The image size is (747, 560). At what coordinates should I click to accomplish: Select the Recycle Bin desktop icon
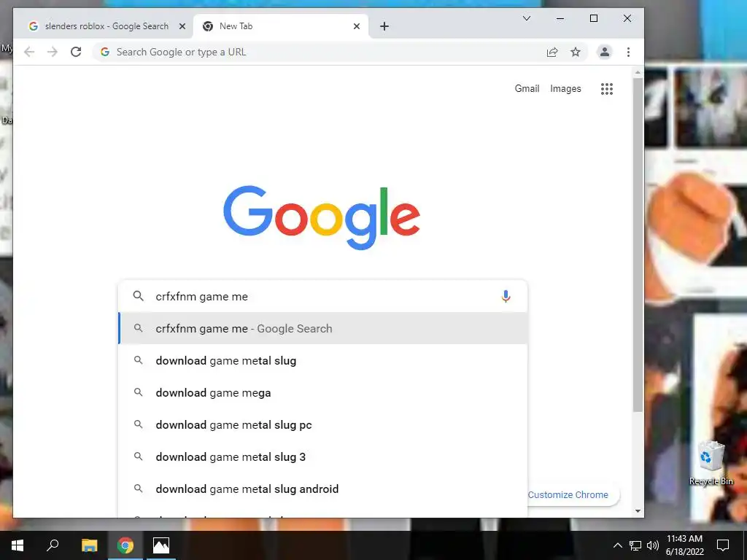pos(711,463)
